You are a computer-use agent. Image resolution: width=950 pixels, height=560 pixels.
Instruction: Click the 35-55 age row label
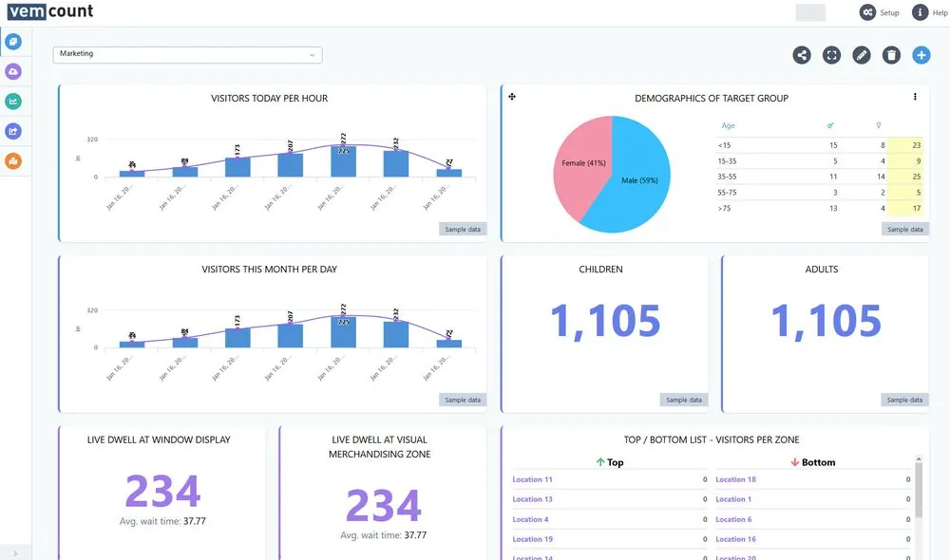pos(727,177)
